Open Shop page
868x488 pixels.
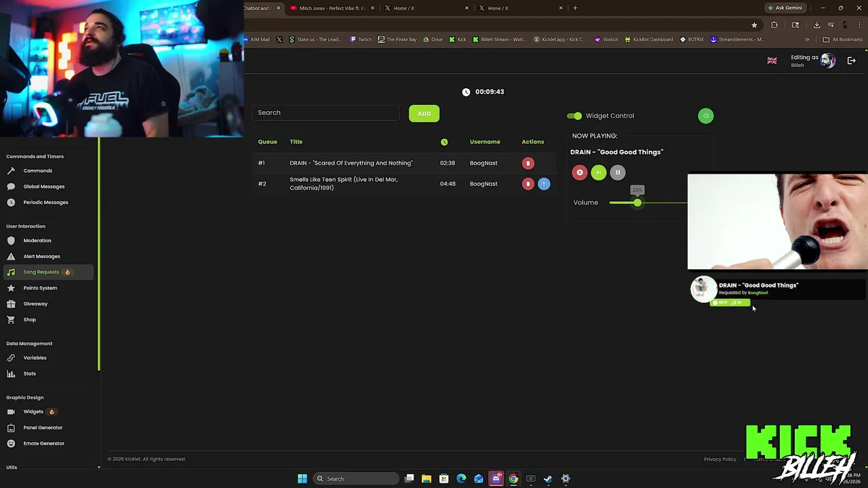(x=29, y=319)
